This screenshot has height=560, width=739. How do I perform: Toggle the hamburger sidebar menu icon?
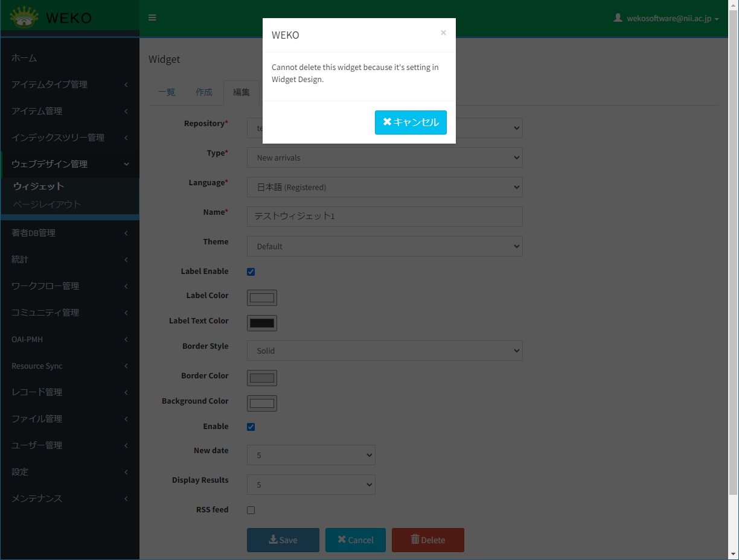(x=152, y=17)
